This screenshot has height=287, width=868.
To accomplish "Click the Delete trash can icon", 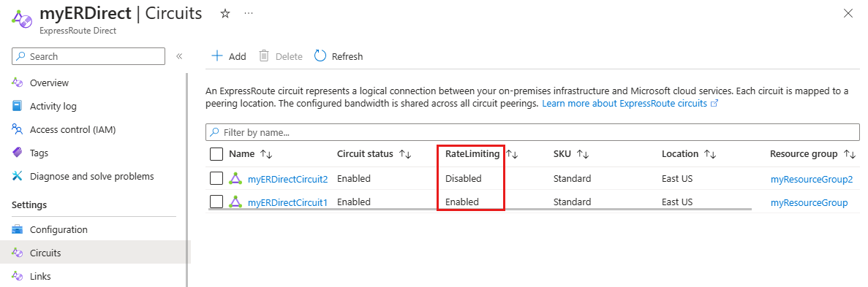I will 264,56.
